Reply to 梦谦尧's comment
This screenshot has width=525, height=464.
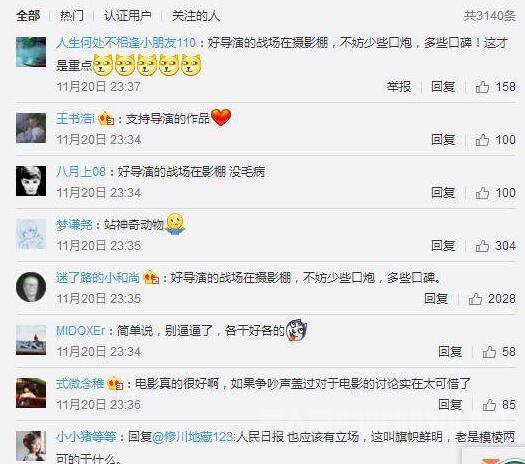coord(443,246)
